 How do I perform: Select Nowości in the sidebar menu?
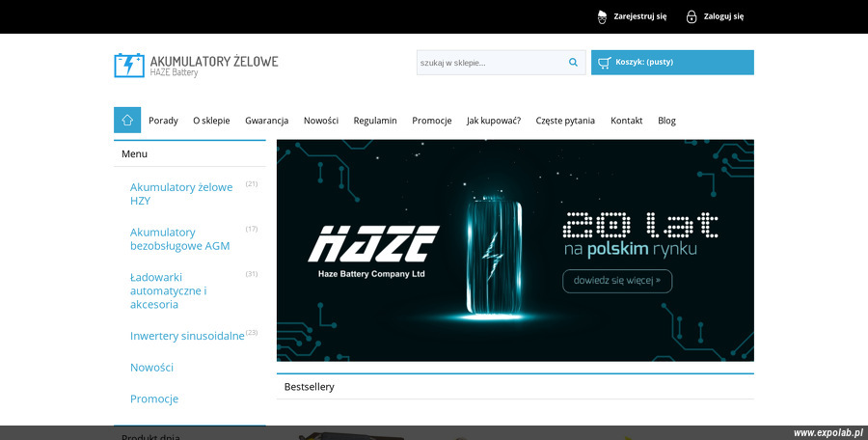(151, 368)
